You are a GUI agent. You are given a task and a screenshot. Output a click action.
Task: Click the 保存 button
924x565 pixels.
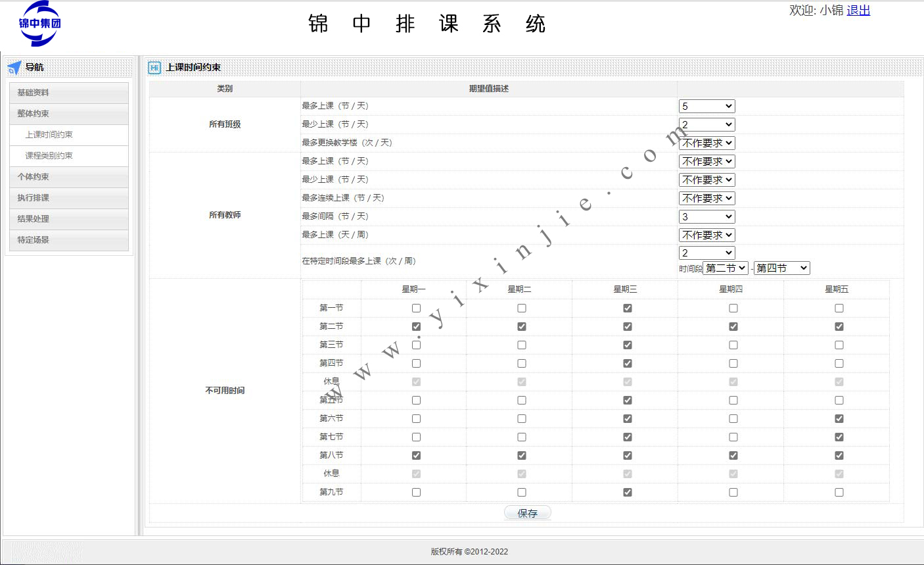pyautogui.click(x=527, y=513)
